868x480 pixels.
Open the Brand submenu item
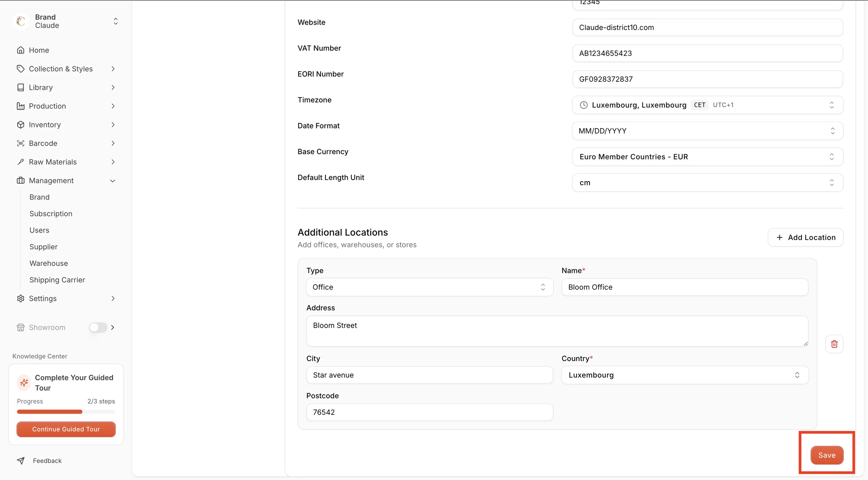coord(39,197)
